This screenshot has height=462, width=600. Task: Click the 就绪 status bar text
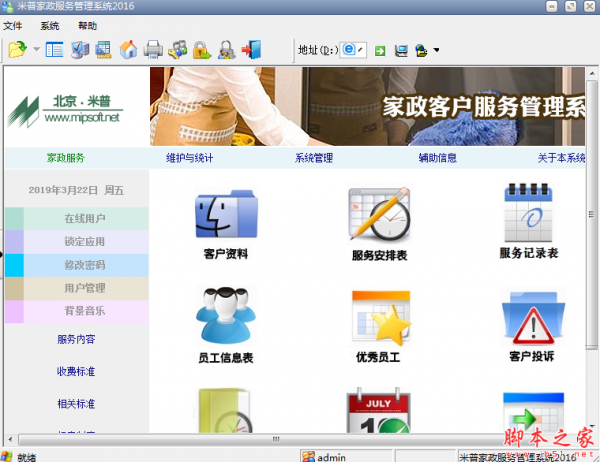click(x=27, y=457)
